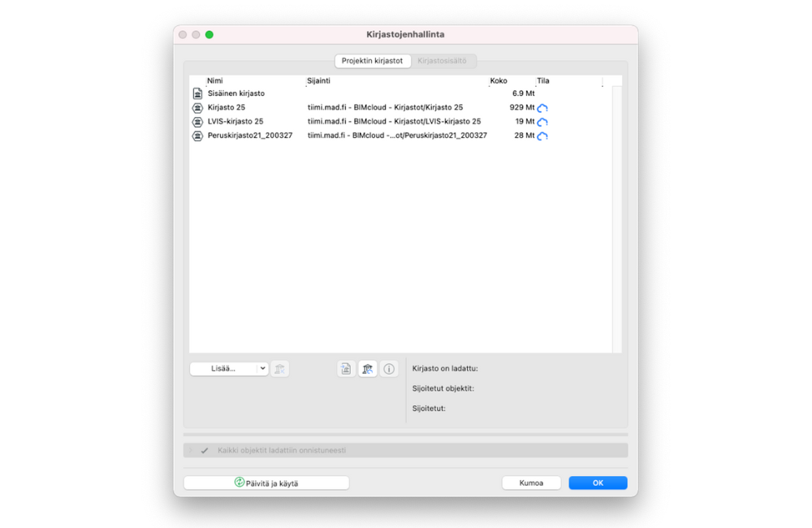Click the Päivitä ja käytä button
Viewport: 812px width, 528px height.
[266, 483]
